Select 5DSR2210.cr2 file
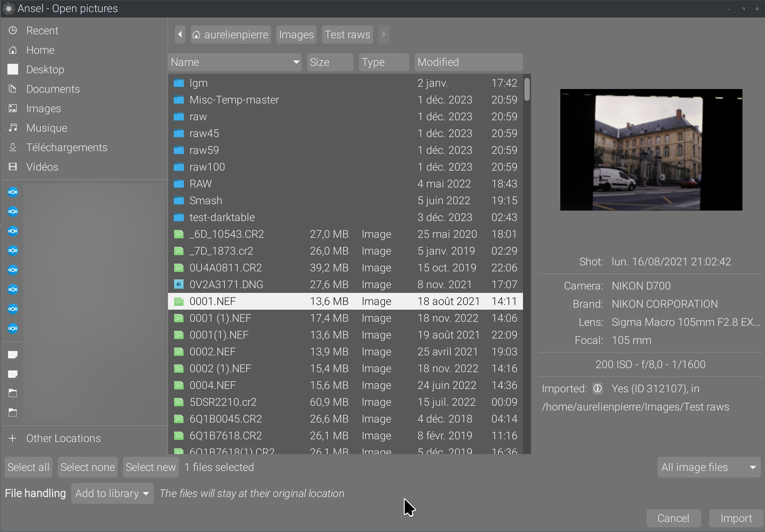765x532 pixels. pos(345,402)
